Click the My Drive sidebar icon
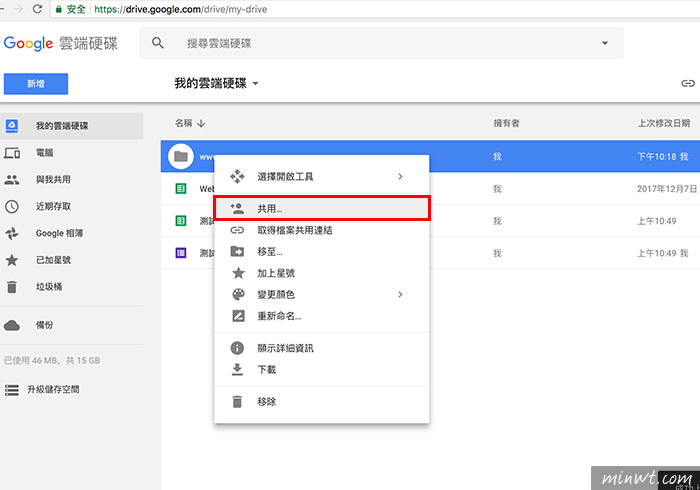 tap(12, 126)
